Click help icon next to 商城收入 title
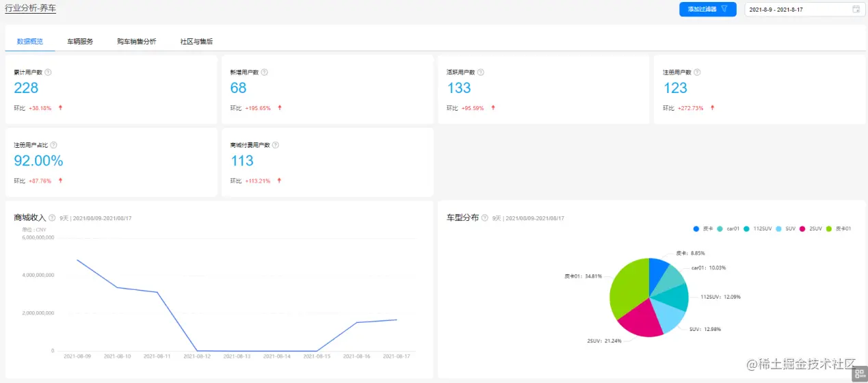The width and height of the screenshot is (868, 383). click(x=52, y=217)
